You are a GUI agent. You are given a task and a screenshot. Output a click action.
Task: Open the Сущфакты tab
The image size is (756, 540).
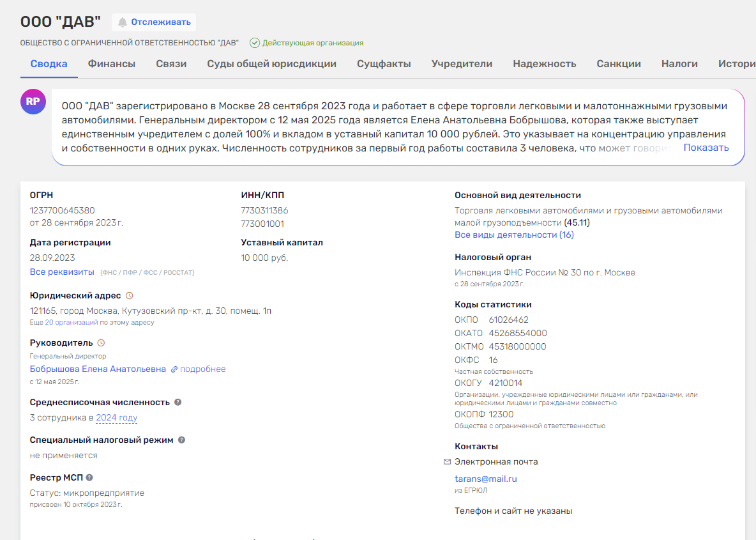[384, 64]
